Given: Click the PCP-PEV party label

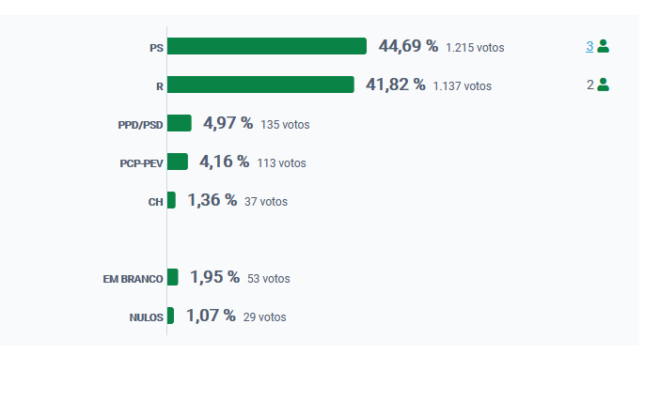Looking at the screenshot, I should pos(141,163).
